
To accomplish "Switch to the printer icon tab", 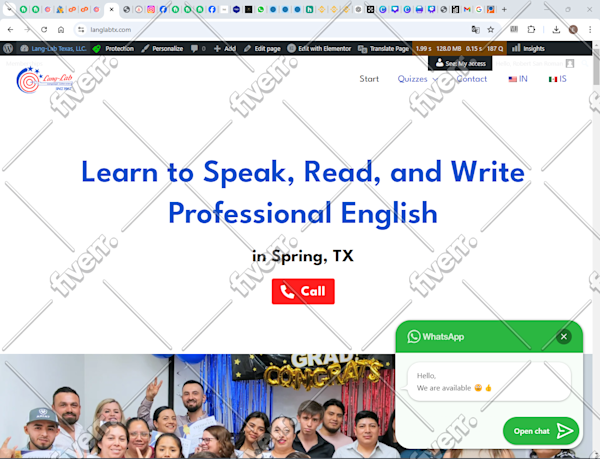I will click(x=419, y=10).
